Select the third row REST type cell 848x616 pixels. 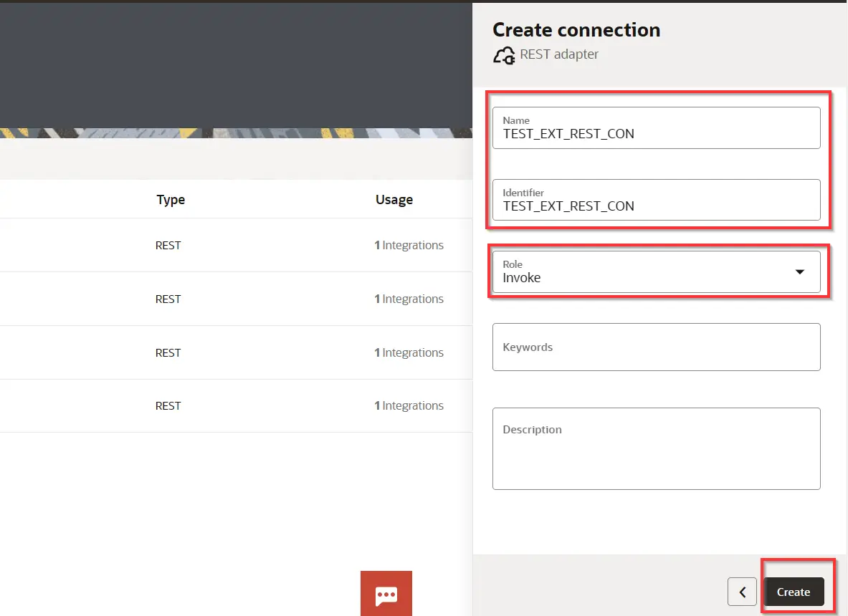point(168,352)
